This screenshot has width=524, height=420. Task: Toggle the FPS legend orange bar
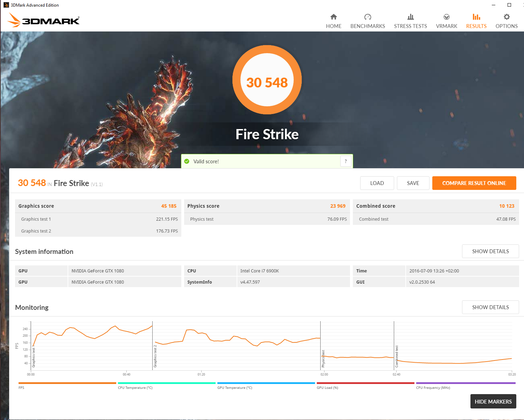click(x=67, y=383)
